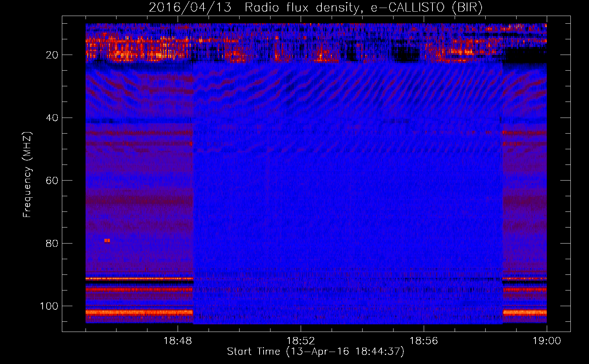Click the 80 MHz frequency tick label
The width and height of the screenshot is (589, 364).
coord(52,243)
